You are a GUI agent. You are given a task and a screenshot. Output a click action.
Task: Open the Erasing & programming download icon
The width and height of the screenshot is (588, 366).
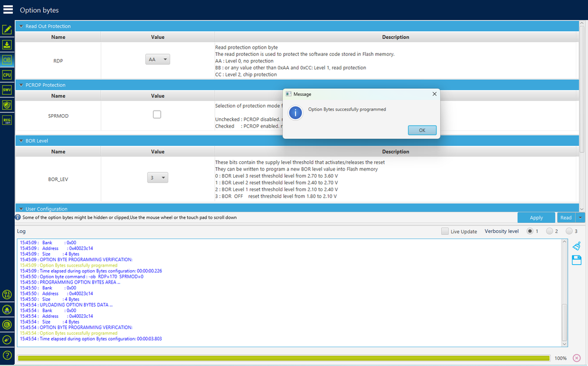coord(7,45)
